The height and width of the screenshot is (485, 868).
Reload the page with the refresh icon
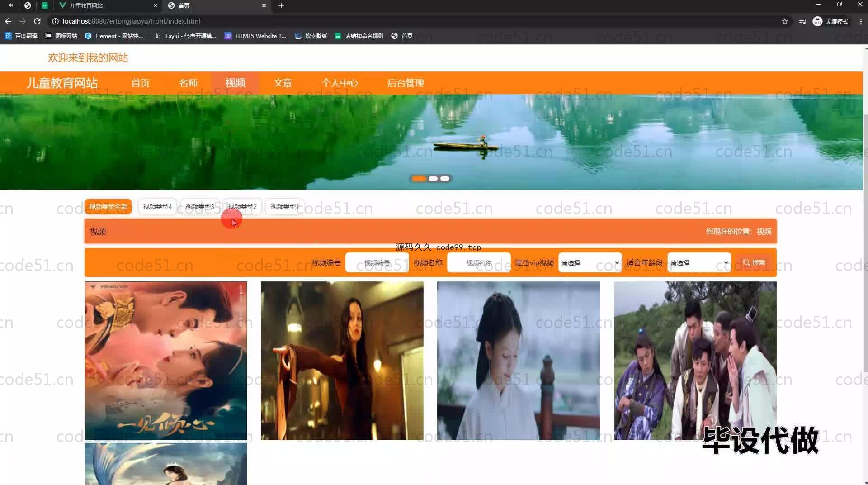tap(38, 21)
